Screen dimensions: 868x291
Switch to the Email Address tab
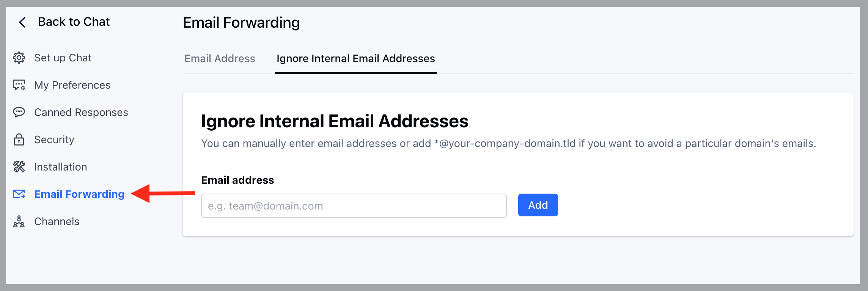click(219, 59)
